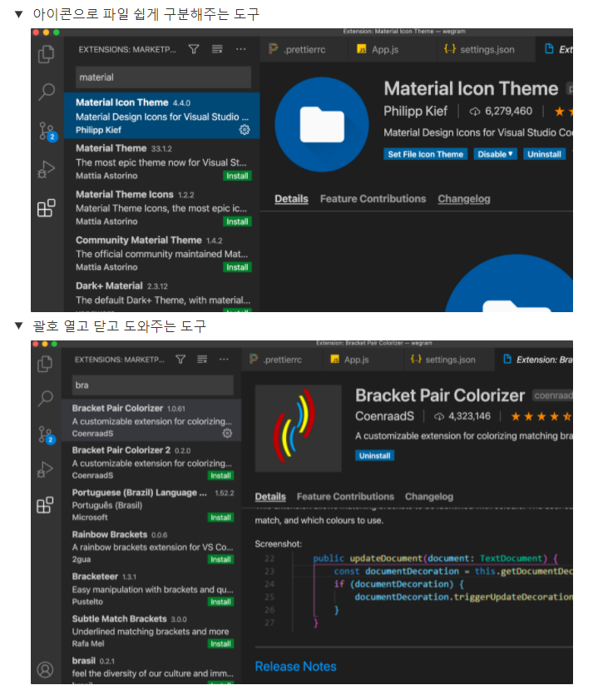Open Explorer icon in Material Icon Theme window
Viewport: 603px width, 700px height.
47,54
